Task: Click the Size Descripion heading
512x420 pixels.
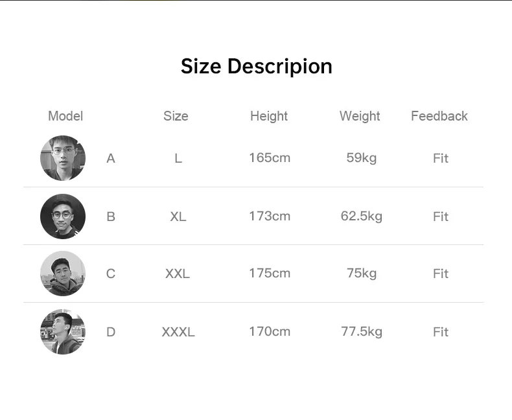Action: pos(257,67)
